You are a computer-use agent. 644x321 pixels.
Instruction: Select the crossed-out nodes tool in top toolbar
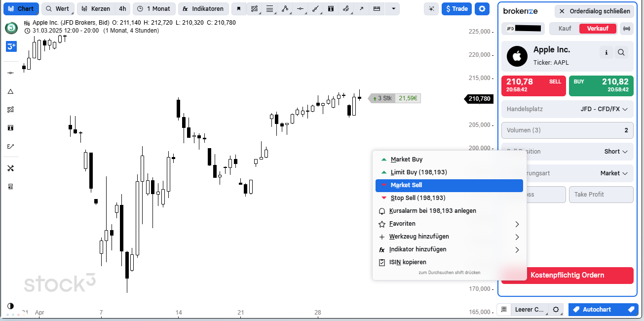tap(346, 9)
